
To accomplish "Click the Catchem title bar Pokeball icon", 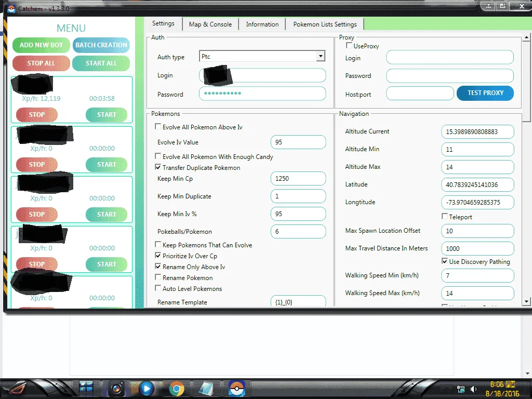I will tap(11, 8).
